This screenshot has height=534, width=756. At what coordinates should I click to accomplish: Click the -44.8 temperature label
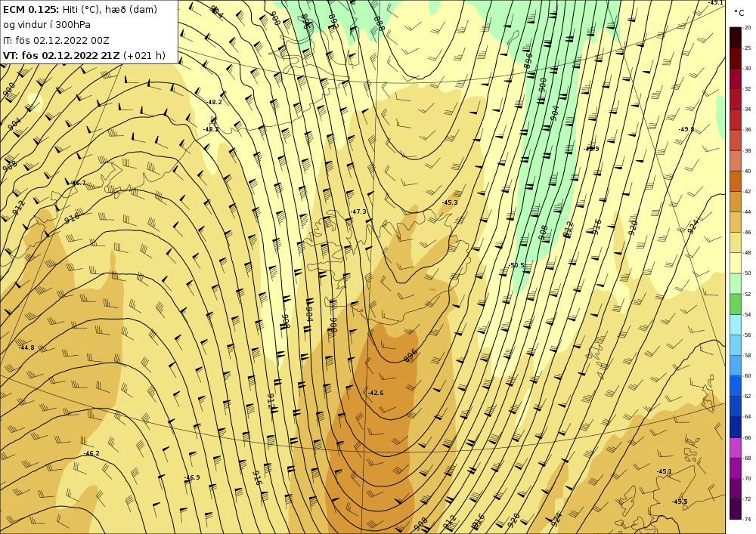26,347
